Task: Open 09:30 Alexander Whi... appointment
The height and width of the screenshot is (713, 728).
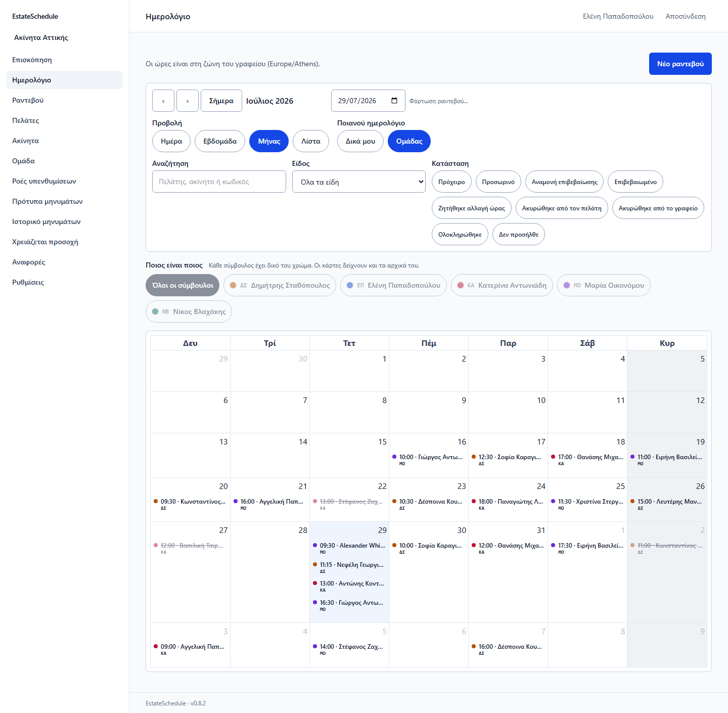Action: pyautogui.click(x=349, y=548)
